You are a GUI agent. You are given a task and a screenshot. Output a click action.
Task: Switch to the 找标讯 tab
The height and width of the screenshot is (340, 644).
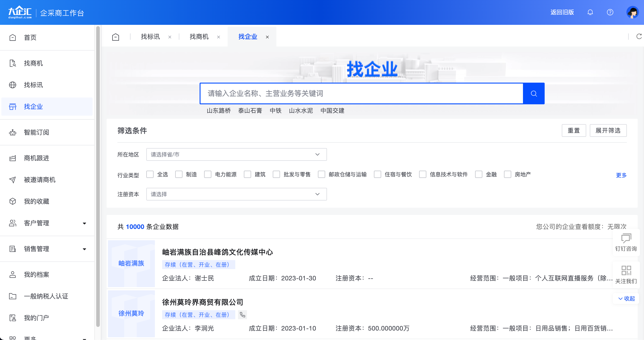[x=150, y=37]
